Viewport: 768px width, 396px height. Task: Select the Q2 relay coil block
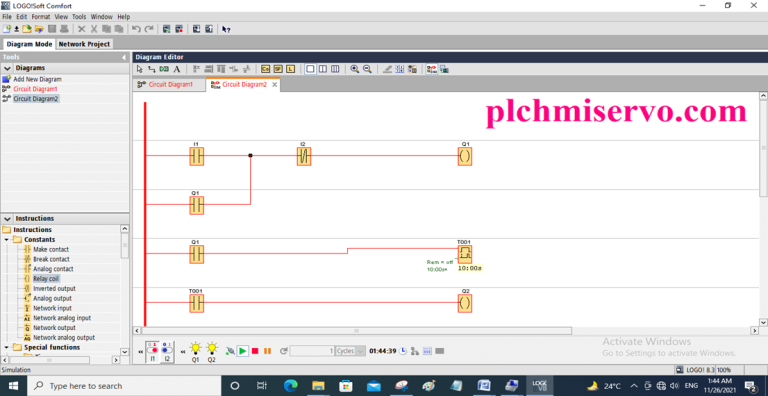465,304
